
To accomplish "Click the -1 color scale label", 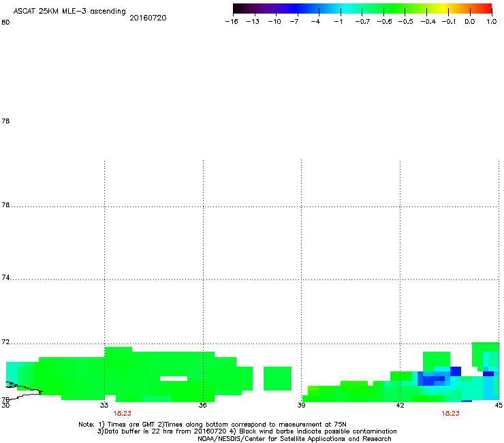I will click(x=338, y=22).
